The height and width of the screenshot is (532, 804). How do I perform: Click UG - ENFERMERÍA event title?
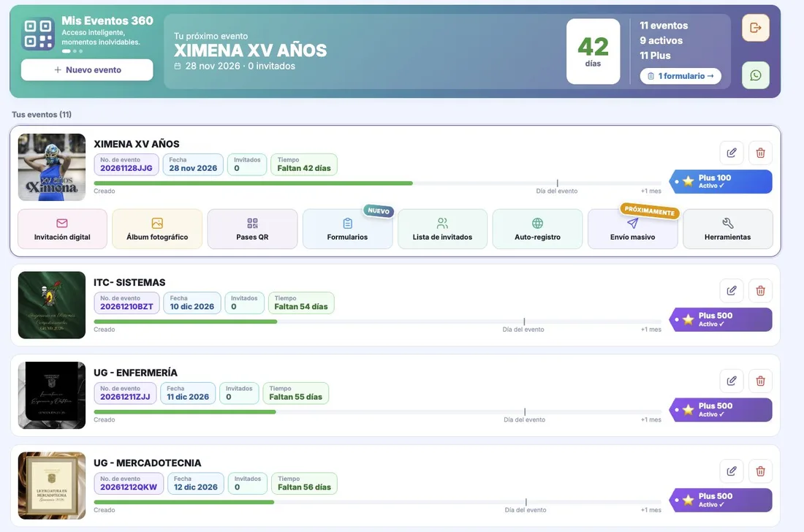point(135,373)
